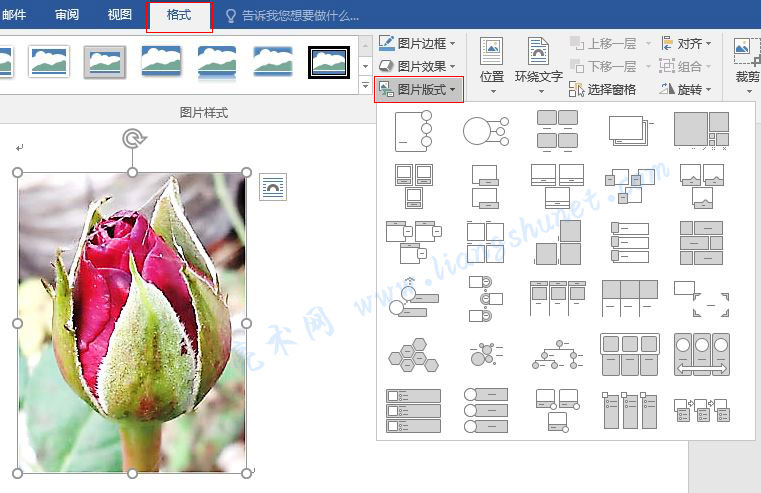Choose the bottom-row three picture triangle layout
The width and height of the screenshot is (761, 493).
pos(558,410)
